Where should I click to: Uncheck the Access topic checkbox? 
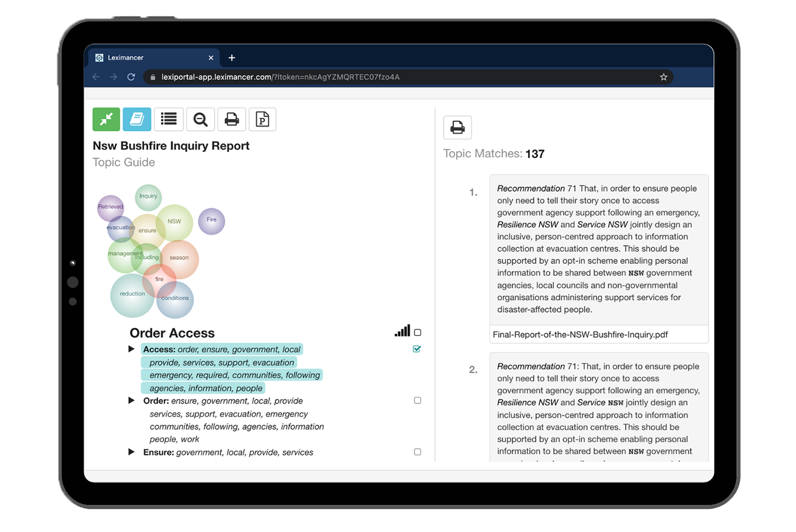tap(417, 349)
